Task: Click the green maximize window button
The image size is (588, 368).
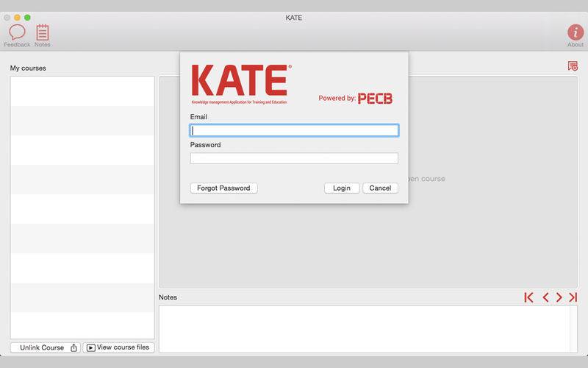Action: (27, 18)
